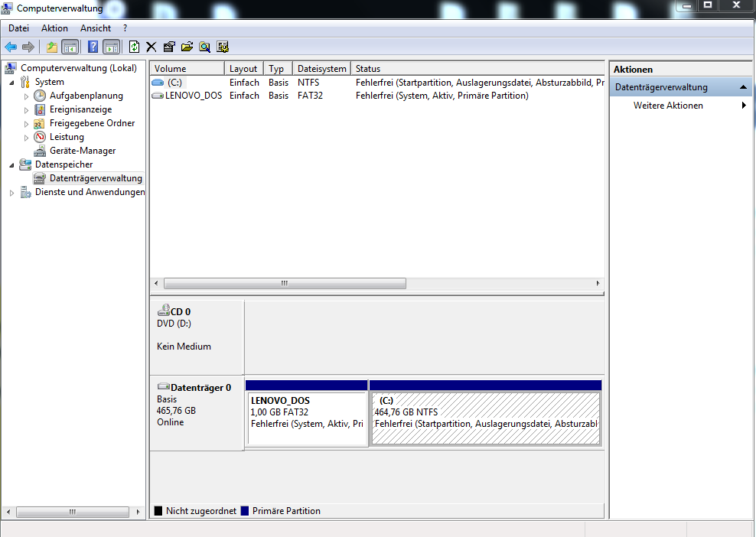Select LENOVO_DOS volume row in list

tap(377, 96)
